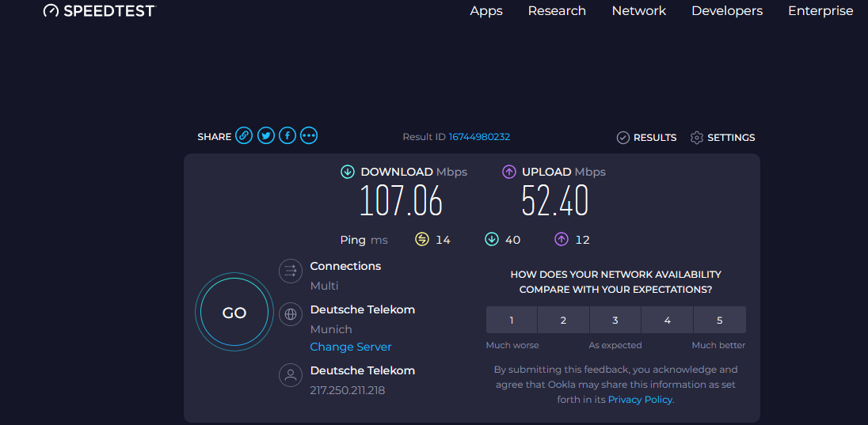This screenshot has width=868, height=425.
Task: Click the idle ping value 14
Action: (443, 240)
